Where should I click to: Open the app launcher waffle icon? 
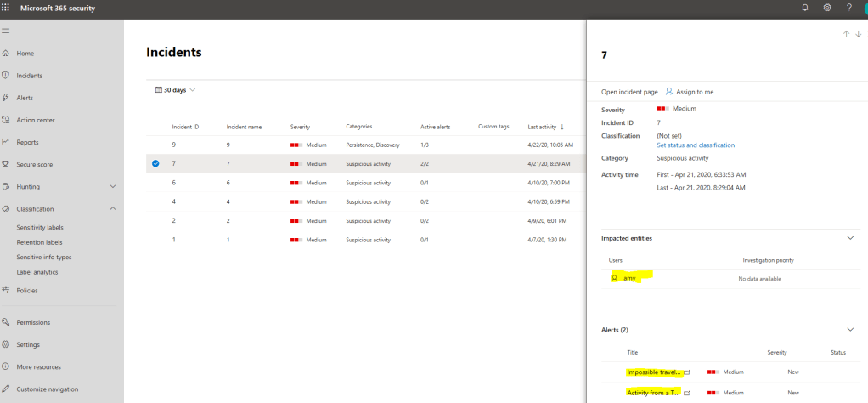click(x=7, y=8)
